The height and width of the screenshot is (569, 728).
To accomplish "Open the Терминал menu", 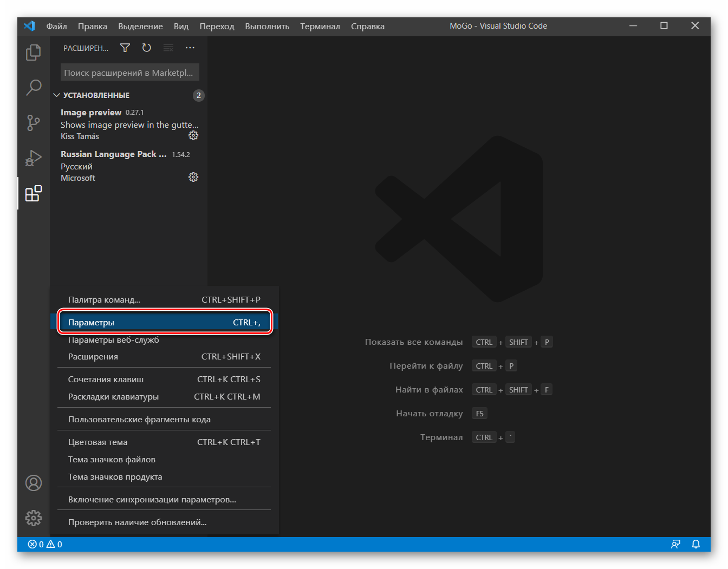I will pyautogui.click(x=321, y=26).
